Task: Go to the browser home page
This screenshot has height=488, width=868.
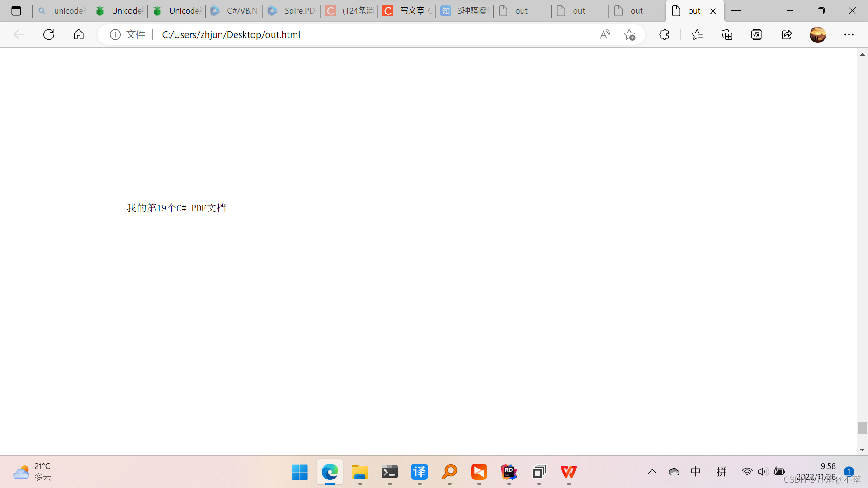Action: click(x=79, y=34)
